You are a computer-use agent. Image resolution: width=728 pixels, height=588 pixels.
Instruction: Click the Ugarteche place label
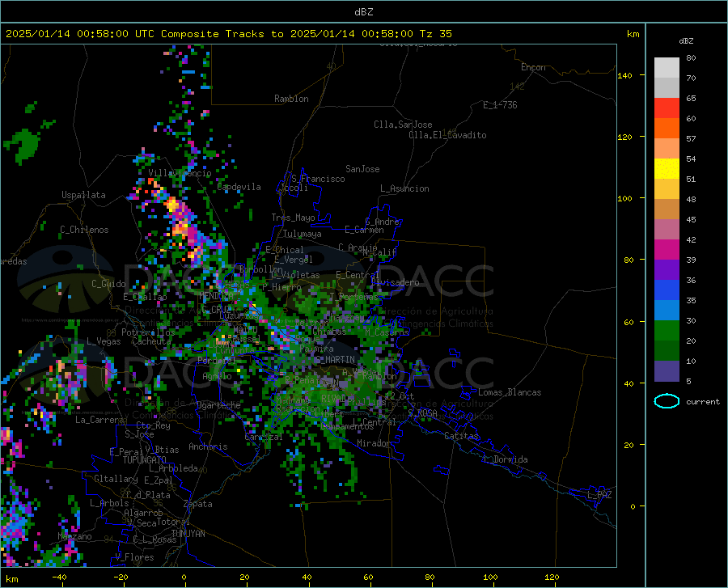218,405
